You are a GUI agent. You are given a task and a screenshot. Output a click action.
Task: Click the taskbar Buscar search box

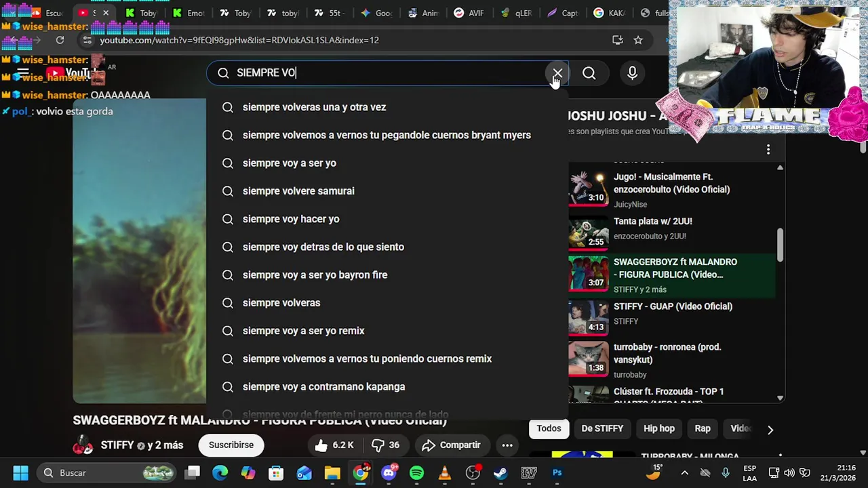click(107, 473)
